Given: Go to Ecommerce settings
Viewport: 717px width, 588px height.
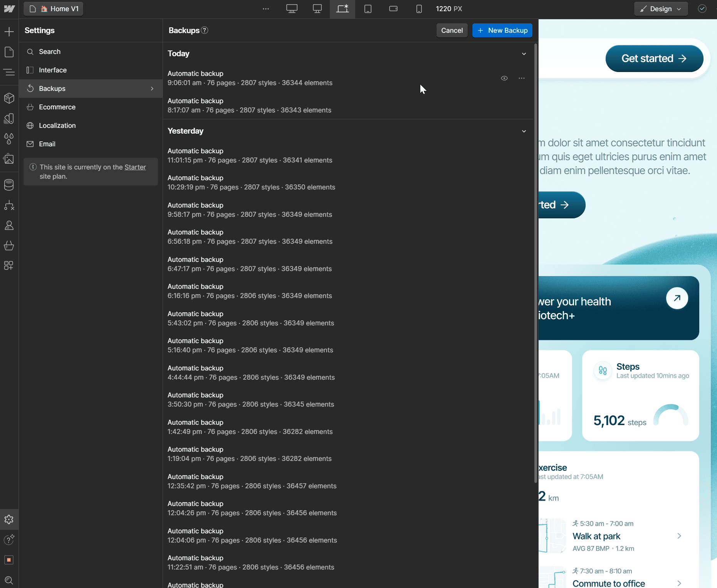Looking at the screenshot, I should (57, 107).
